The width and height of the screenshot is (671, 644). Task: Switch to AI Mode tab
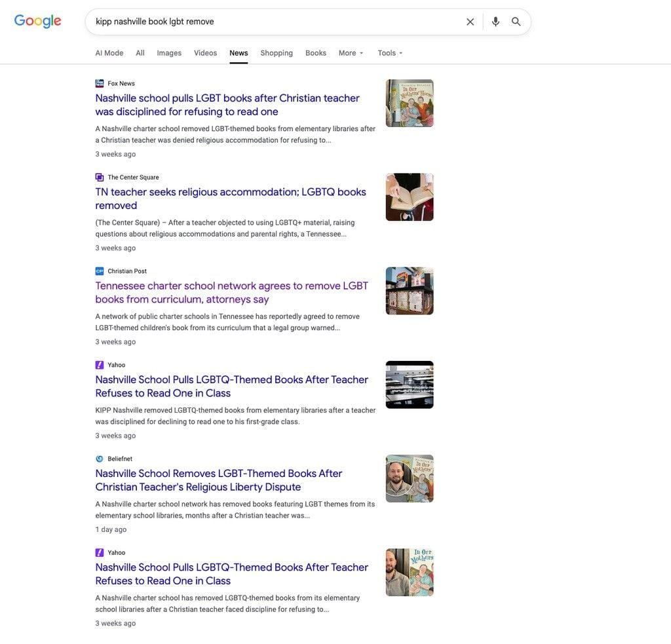[x=109, y=53]
